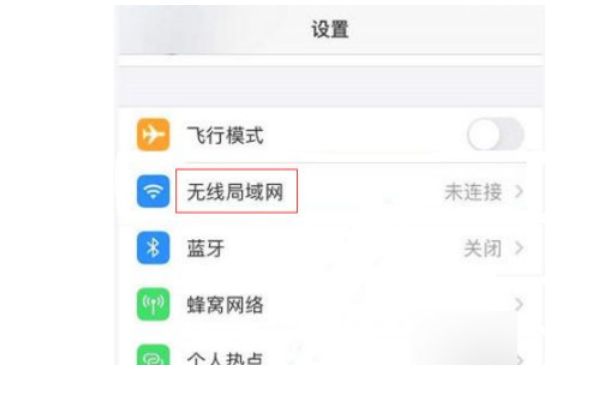Expand the chevron on 个人热点 row
The image size is (600, 400).
click(519, 360)
